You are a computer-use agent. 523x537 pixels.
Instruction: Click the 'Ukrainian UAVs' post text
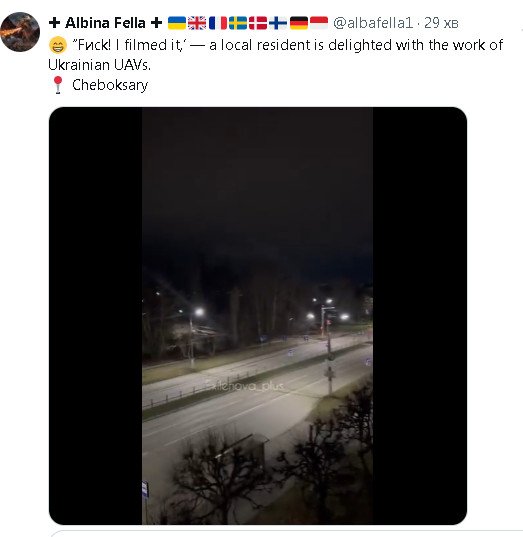pos(99,65)
